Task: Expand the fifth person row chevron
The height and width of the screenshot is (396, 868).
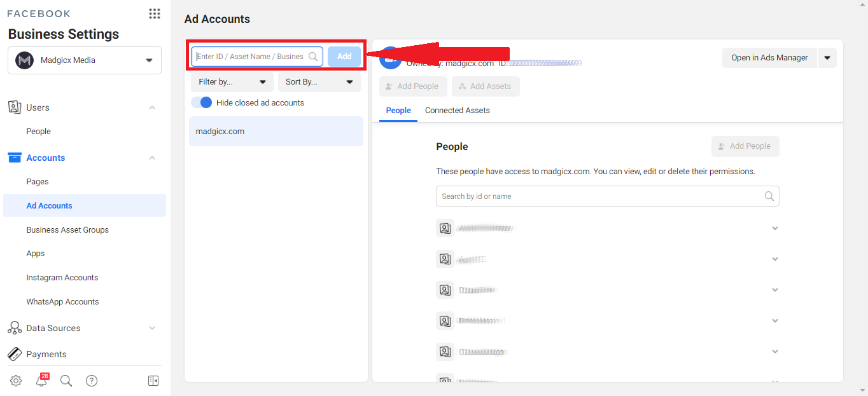Action: 775,352
